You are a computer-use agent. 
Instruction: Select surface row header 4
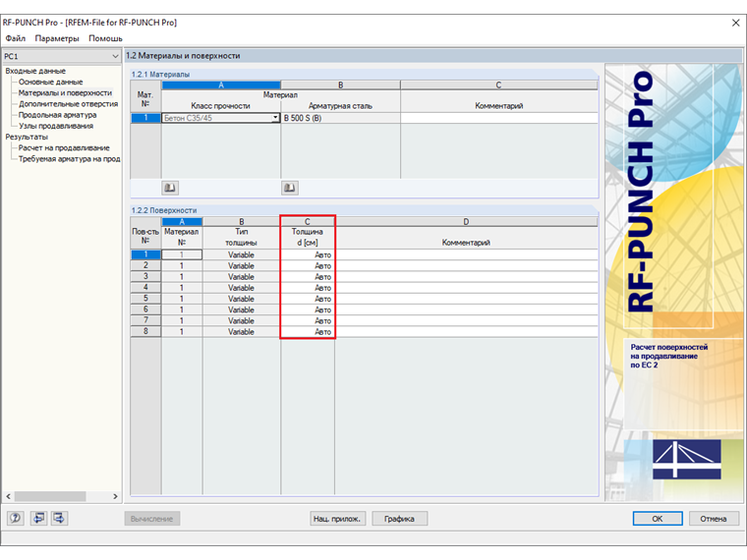coord(145,288)
